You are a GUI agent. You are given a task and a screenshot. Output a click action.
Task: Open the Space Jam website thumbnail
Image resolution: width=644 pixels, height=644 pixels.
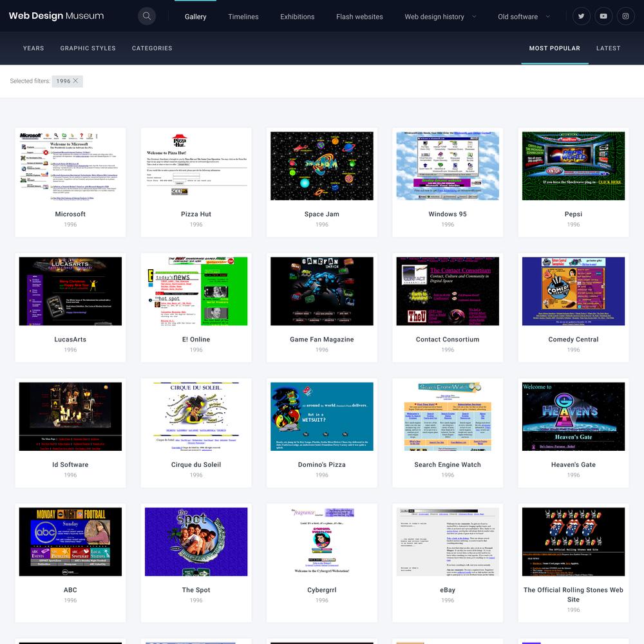click(322, 166)
